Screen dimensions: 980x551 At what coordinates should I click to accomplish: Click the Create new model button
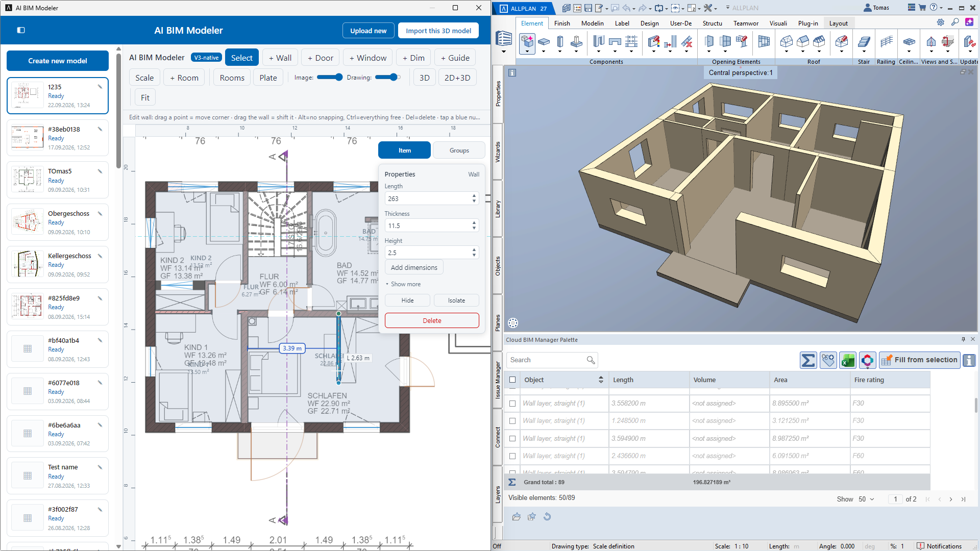[x=58, y=61]
